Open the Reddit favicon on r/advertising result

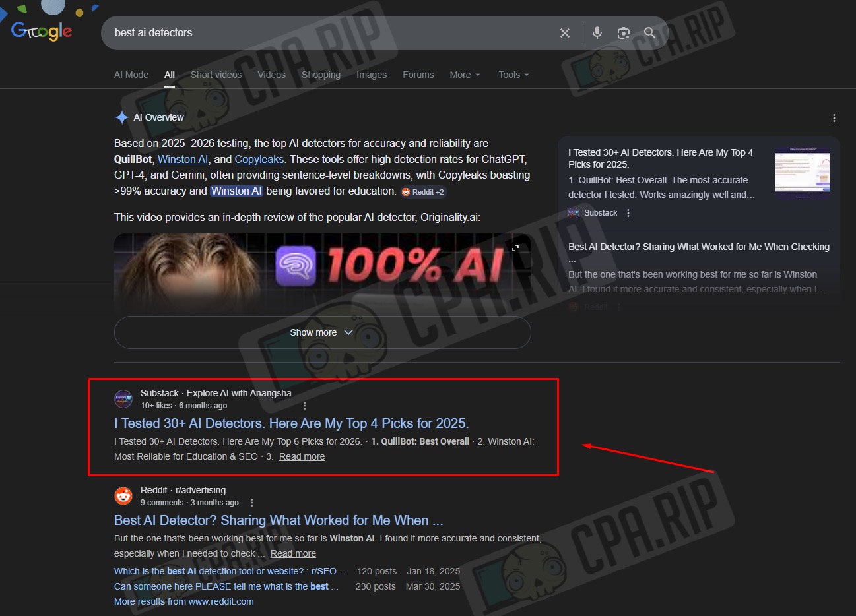[123, 495]
